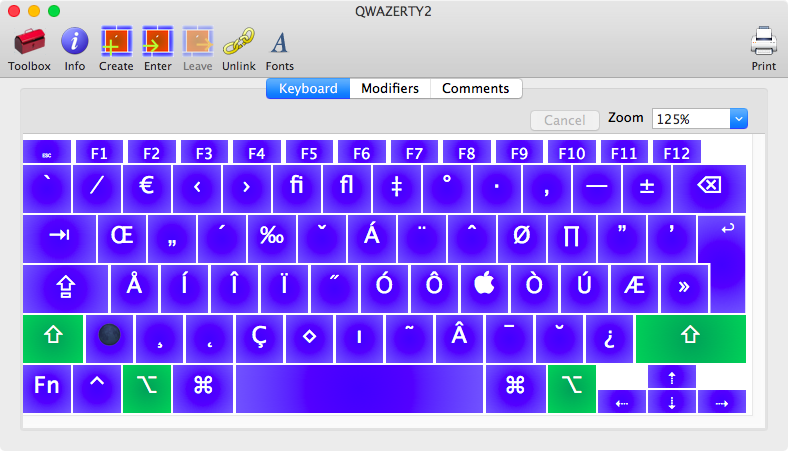Switch to the Modifiers tab
This screenshot has height=451, width=788.
pyautogui.click(x=390, y=88)
